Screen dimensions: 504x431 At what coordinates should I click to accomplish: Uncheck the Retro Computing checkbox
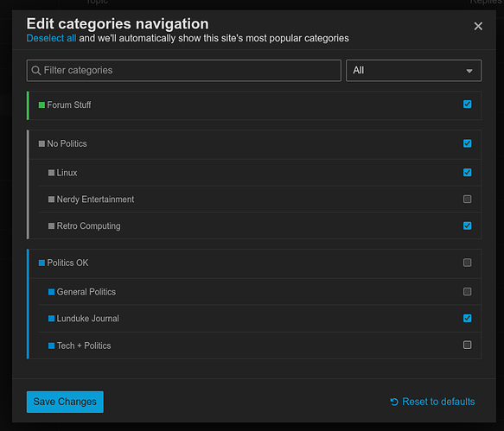click(x=467, y=225)
